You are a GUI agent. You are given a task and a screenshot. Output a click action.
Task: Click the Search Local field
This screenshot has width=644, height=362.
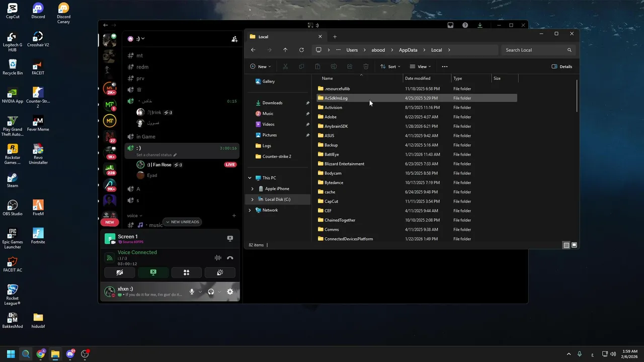538,50
